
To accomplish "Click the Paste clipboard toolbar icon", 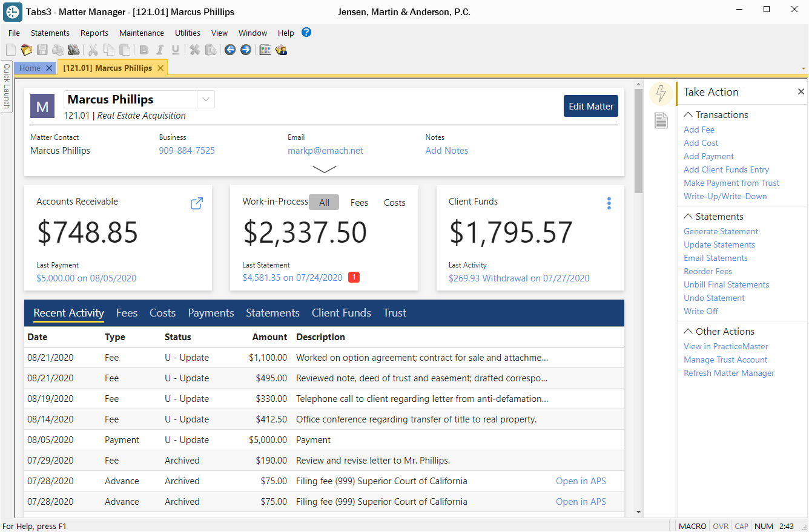I will (x=124, y=50).
